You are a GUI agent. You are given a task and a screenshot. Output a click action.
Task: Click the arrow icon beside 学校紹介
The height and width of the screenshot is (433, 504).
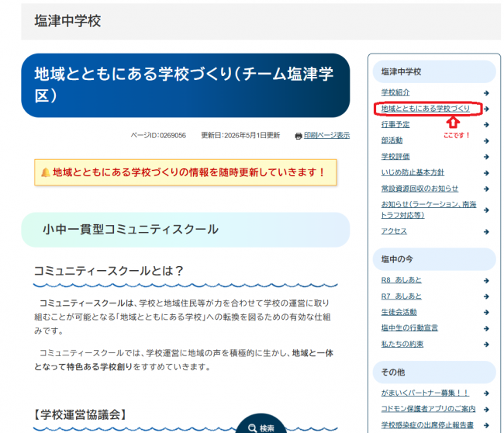tap(486, 93)
